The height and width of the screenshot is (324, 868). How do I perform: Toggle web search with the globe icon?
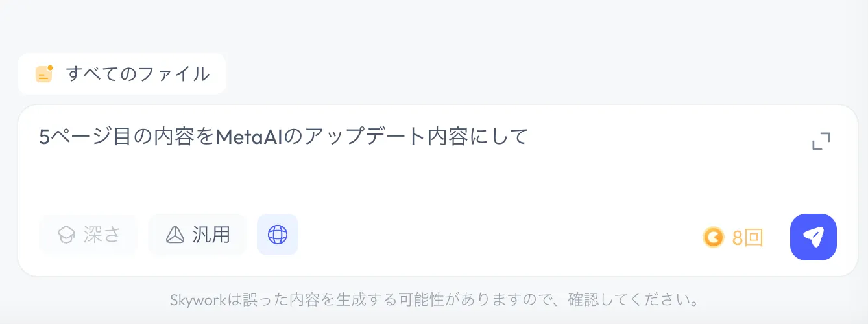pos(278,235)
